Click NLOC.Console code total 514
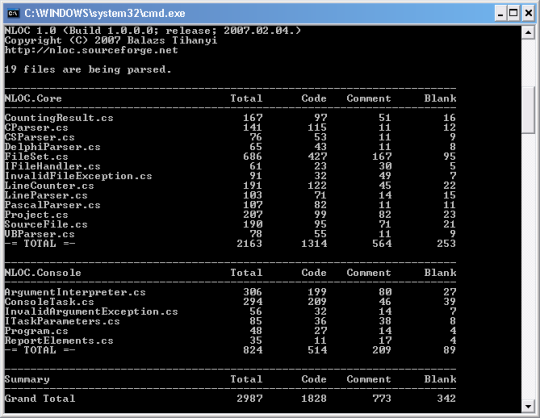Screen dimensions: 540x418 coord(317,350)
